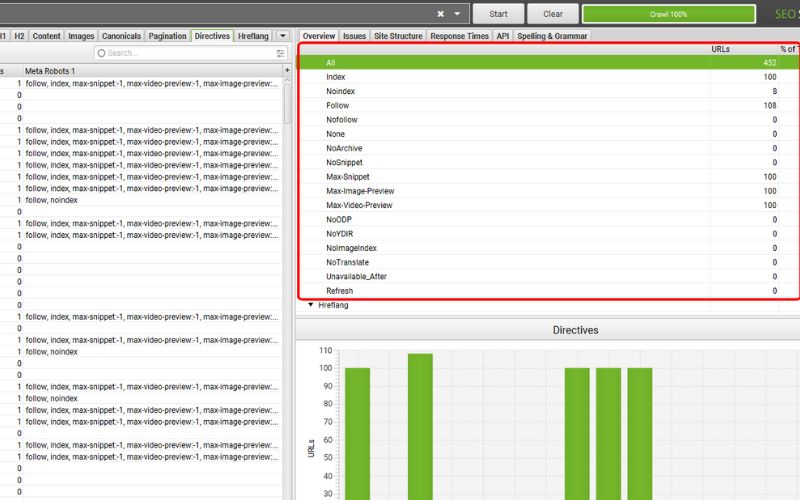Click the left table vertical scrollbar

tap(287, 104)
